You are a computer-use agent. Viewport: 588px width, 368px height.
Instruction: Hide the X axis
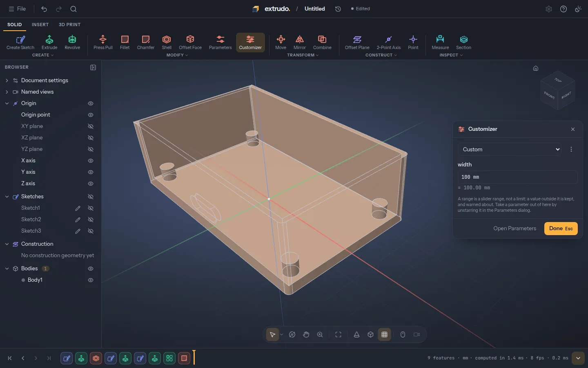[91, 161]
